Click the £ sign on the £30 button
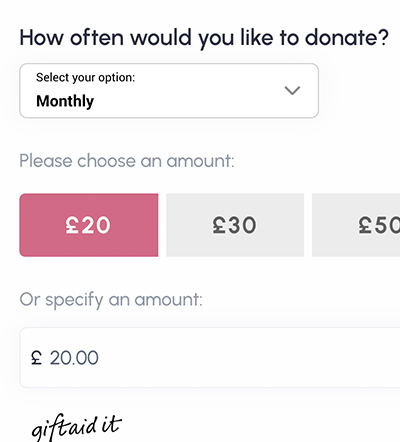Screen dimensions: 400x442 [219, 225]
